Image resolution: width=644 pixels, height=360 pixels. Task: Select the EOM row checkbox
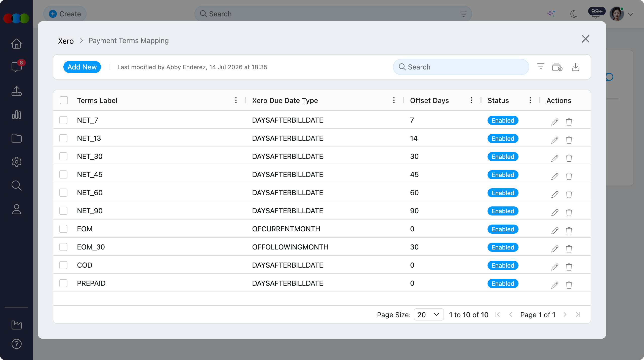click(x=63, y=229)
